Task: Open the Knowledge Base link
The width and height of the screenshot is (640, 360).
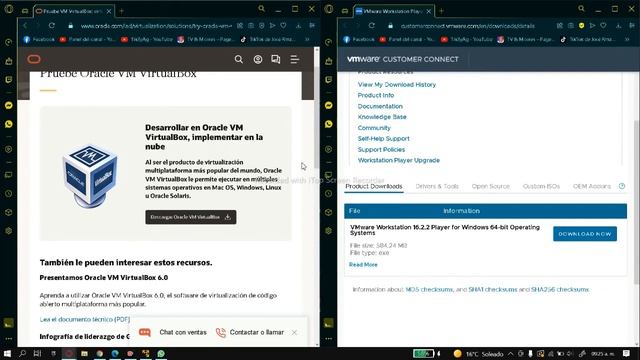Action: coord(382,117)
